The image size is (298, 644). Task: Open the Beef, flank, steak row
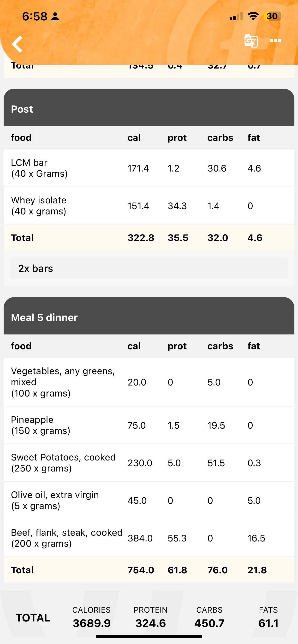pos(149,538)
